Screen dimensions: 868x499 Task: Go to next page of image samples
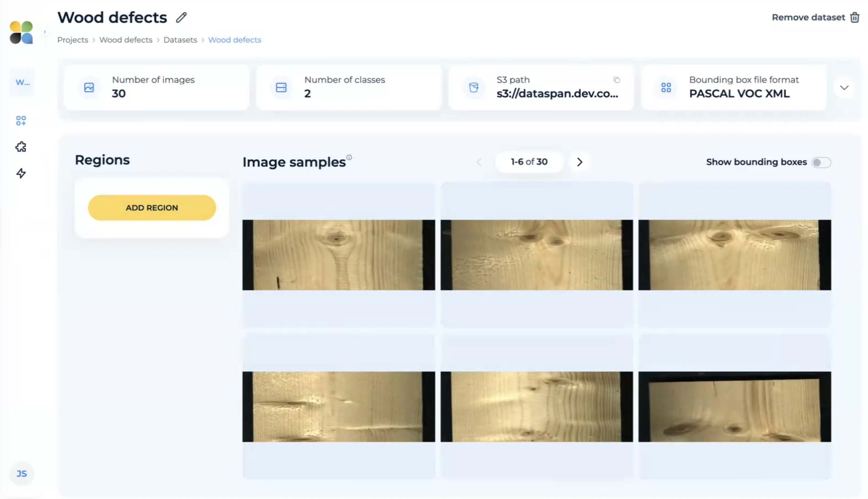click(580, 162)
